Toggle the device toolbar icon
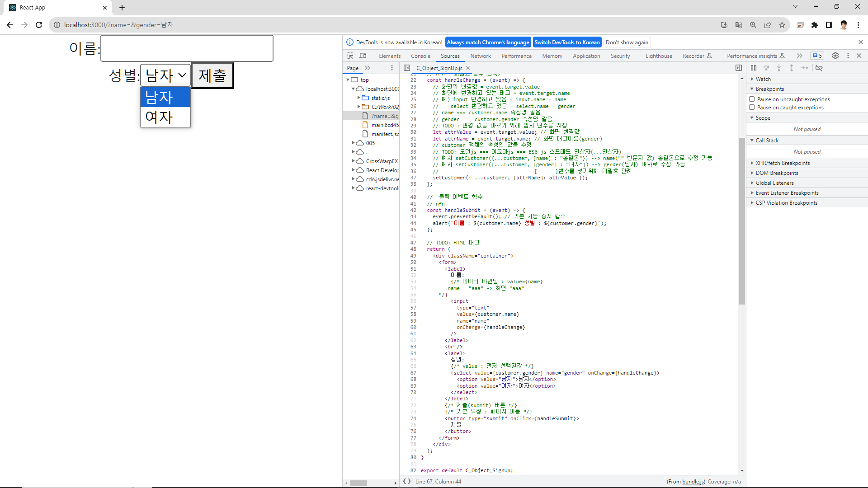868x488 pixels. point(363,56)
